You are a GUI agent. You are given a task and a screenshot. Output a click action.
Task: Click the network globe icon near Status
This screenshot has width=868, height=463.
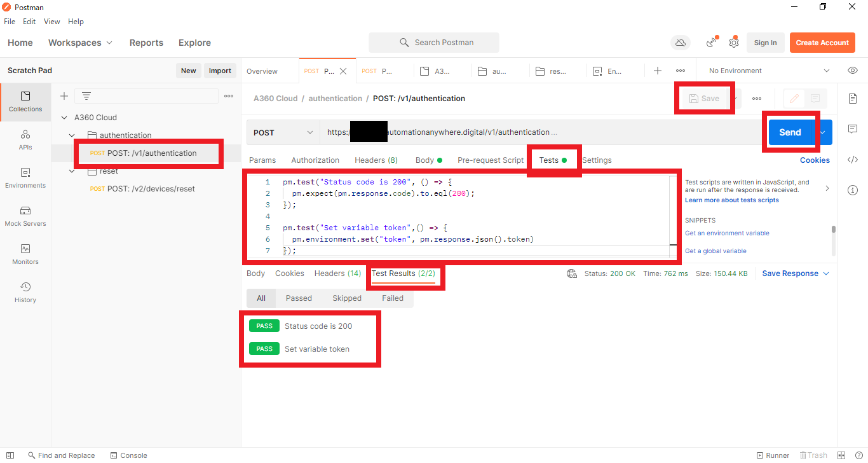pyautogui.click(x=572, y=273)
